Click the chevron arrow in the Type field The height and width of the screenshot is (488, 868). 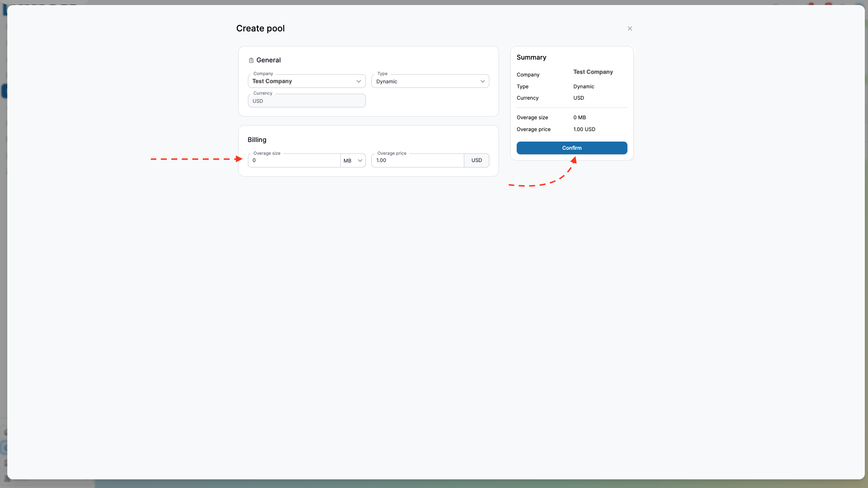point(483,81)
